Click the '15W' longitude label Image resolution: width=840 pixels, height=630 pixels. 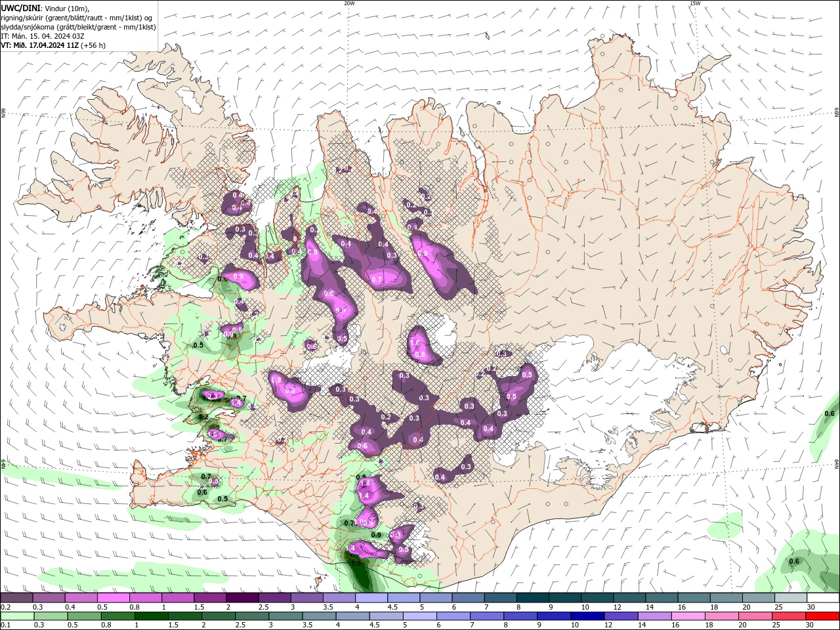[x=695, y=3]
